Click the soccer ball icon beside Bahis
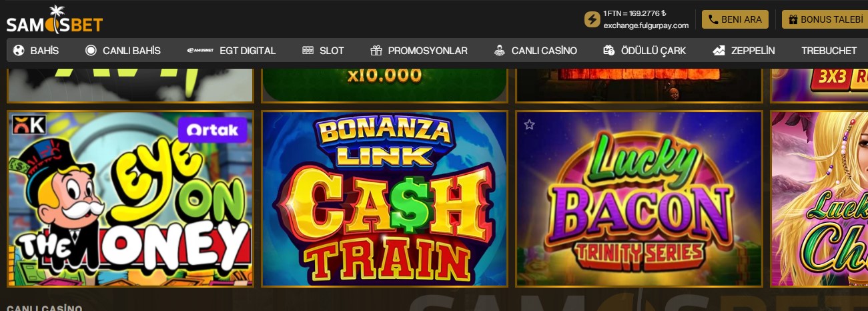Image resolution: width=868 pixels, height=311 pixels. (x=19, y=50)
